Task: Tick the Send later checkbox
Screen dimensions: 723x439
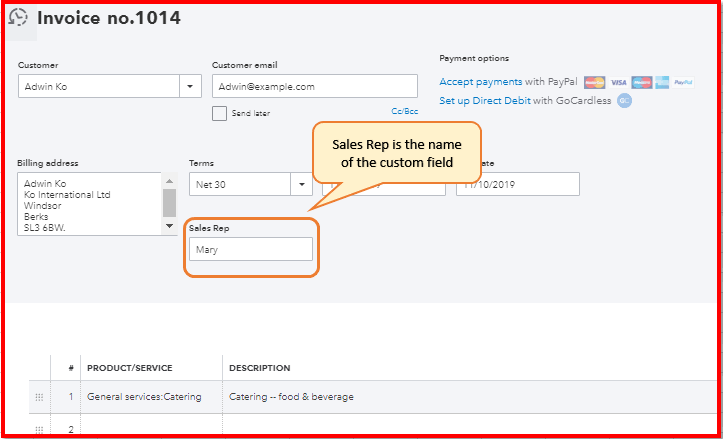Action: (219, 113)
